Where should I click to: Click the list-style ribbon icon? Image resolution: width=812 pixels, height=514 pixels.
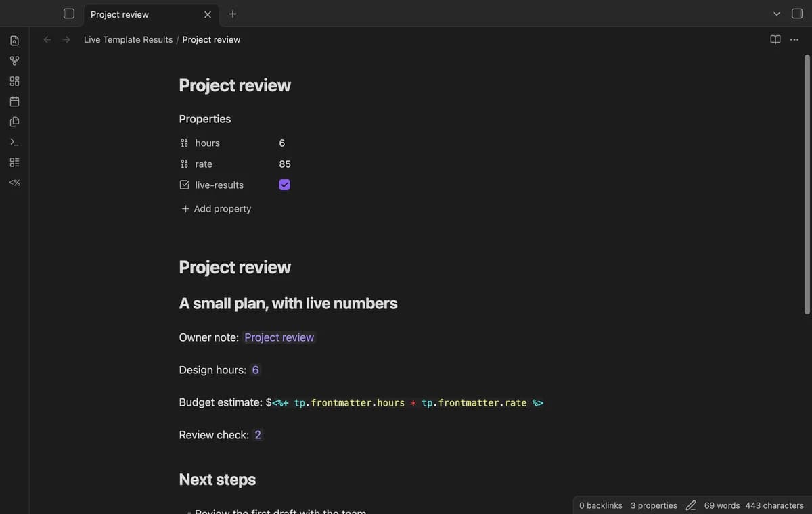click(14, 162)
